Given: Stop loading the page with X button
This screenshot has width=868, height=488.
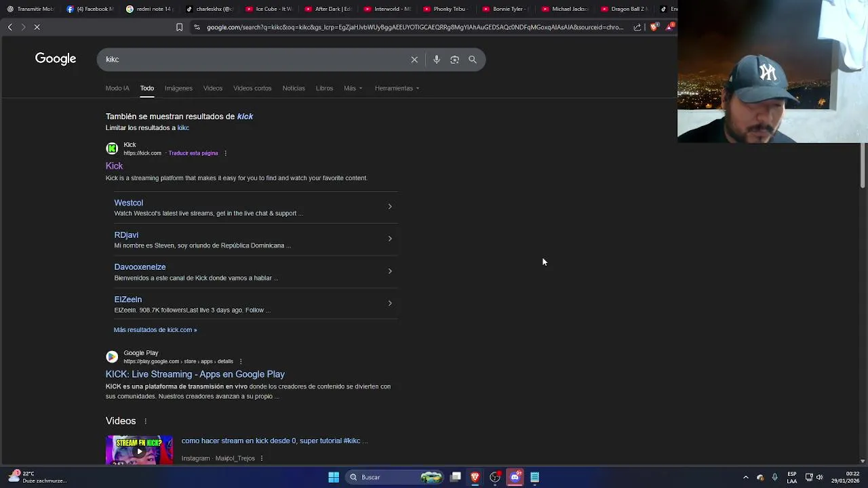Looking at the screenshot, I should tap(37, 27).
